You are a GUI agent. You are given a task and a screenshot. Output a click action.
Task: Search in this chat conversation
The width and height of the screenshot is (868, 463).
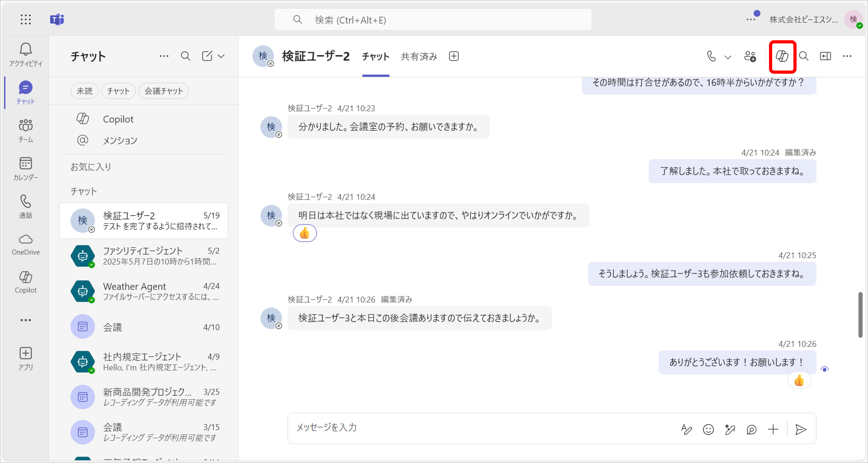803,56
